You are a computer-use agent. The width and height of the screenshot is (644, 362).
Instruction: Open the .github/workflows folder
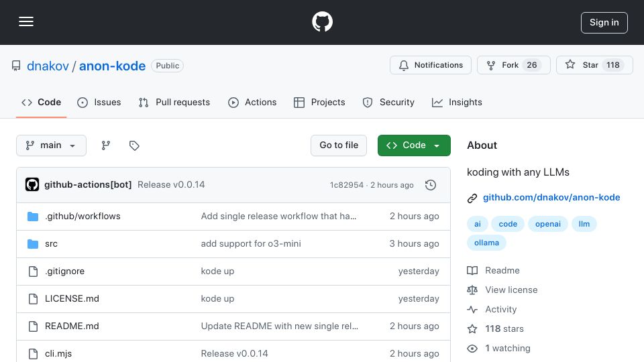coord(83,217)
